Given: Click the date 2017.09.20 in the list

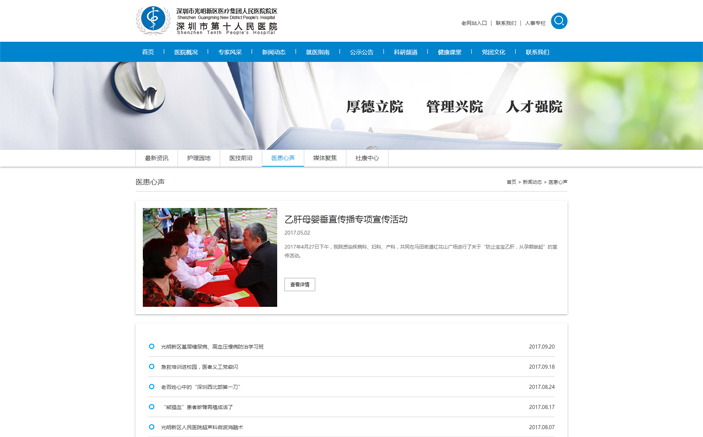Looking at the screenshot, I should [x=542, y=346].
